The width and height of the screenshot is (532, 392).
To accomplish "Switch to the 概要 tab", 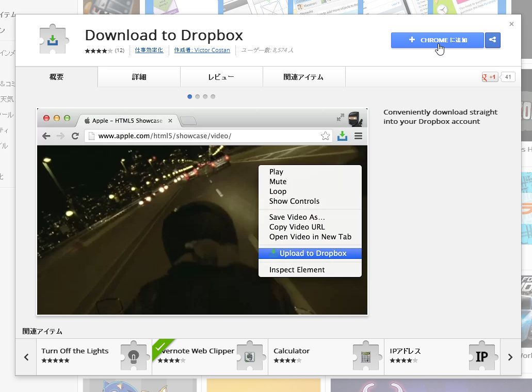I will [56, 77].
